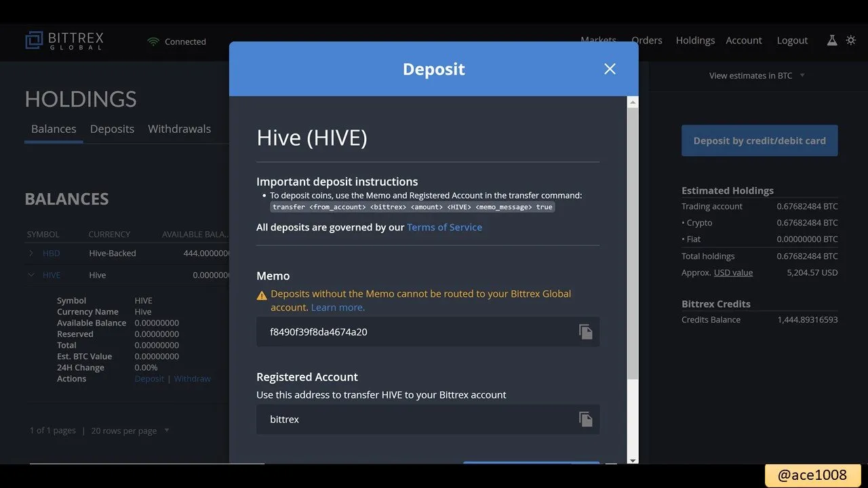This screenshot has height=488, width=868.
Task: Click the HBD symbol link
Action: point(52,253)
